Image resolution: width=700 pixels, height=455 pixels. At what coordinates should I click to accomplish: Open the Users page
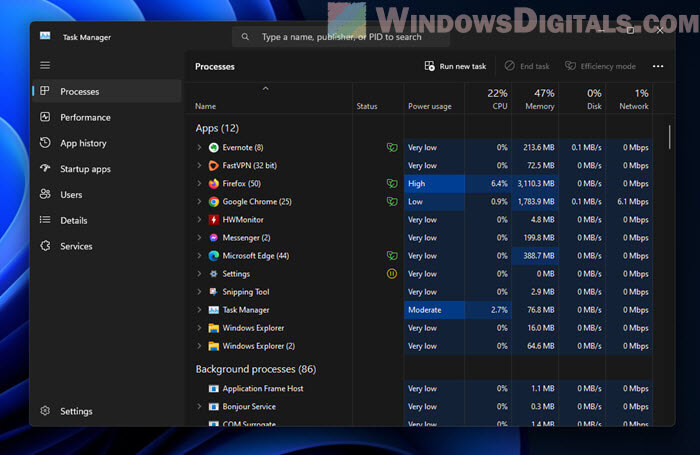pyautogui.click(x=107, y=195)
